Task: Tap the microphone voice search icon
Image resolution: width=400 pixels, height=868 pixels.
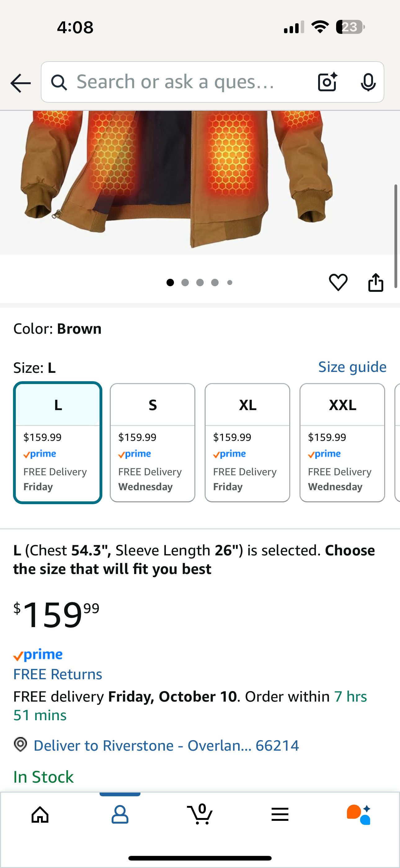Action: coord(368,82)
